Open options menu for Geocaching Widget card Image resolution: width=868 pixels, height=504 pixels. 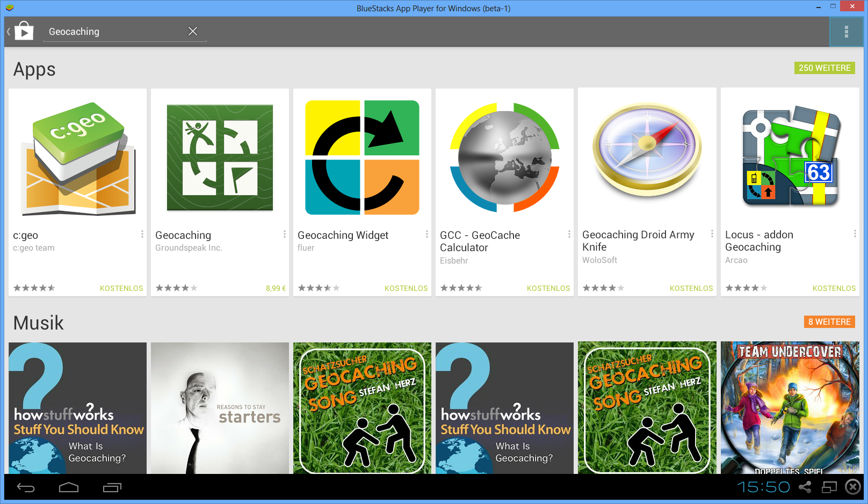426,234
